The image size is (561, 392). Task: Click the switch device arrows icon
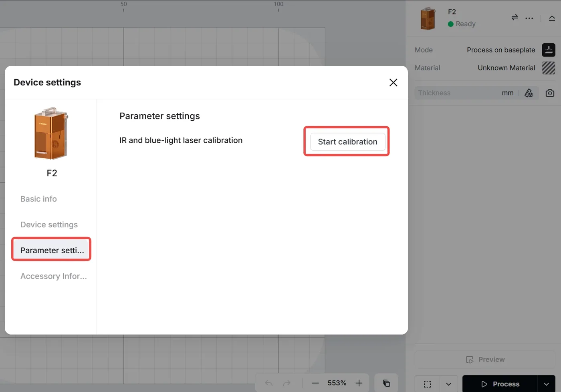tap(515, 17)
